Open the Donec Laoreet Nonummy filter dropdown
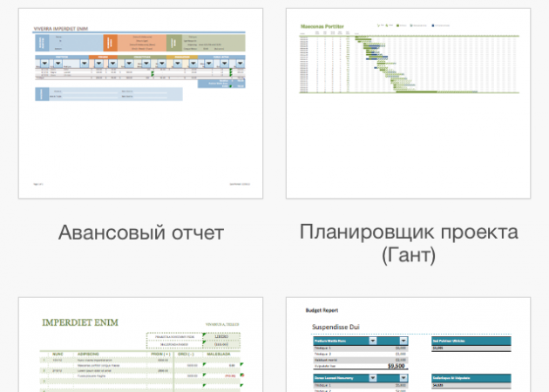This screenshot has width=549, height=392. (x=374, y=379)
